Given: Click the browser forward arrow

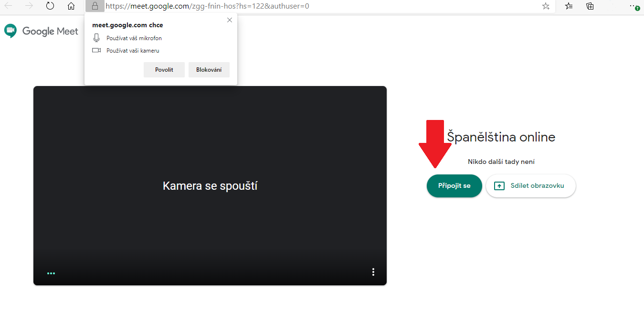Looking at the screenshot, I should pos(29,6).
